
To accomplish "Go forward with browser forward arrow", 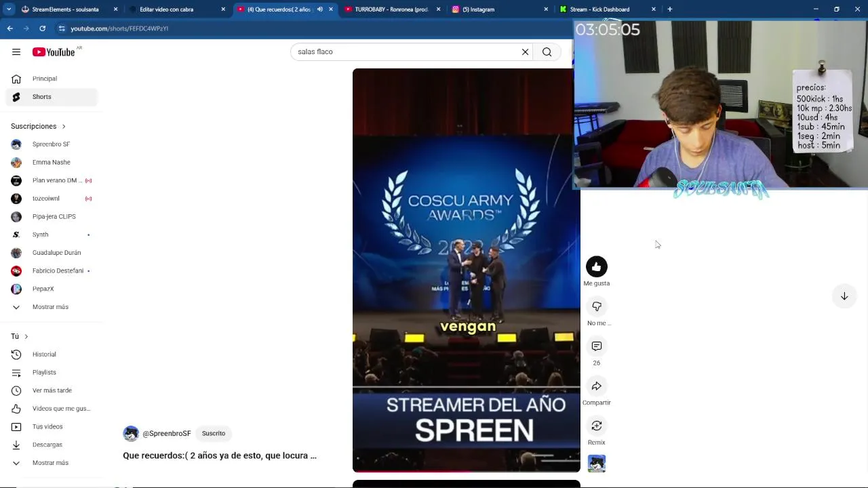I will coord(26,28).
